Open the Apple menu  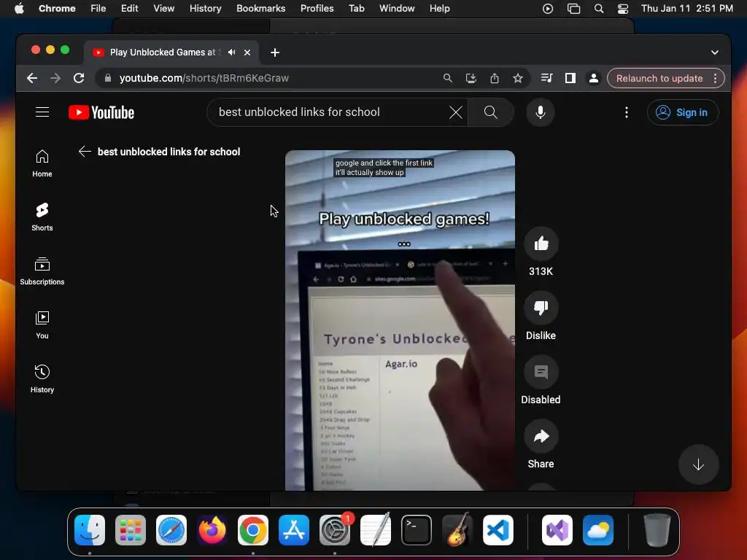click(x=19, y=9)
